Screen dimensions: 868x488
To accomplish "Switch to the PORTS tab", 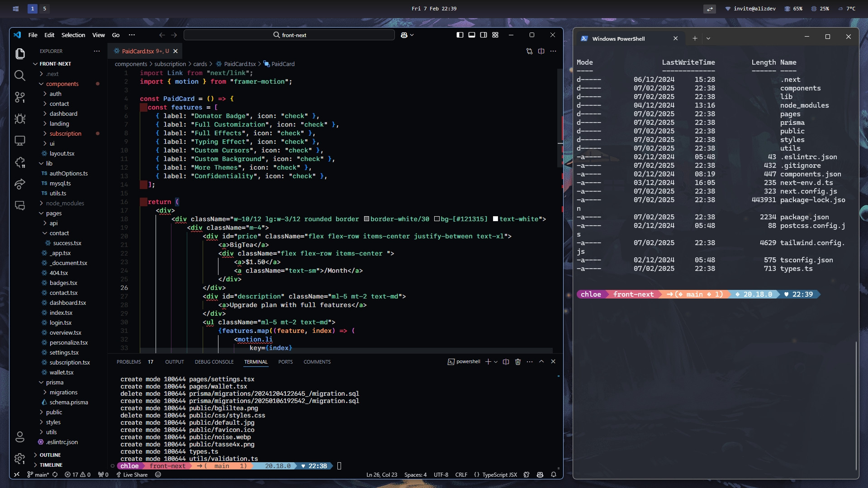I will tap(285, 362).
